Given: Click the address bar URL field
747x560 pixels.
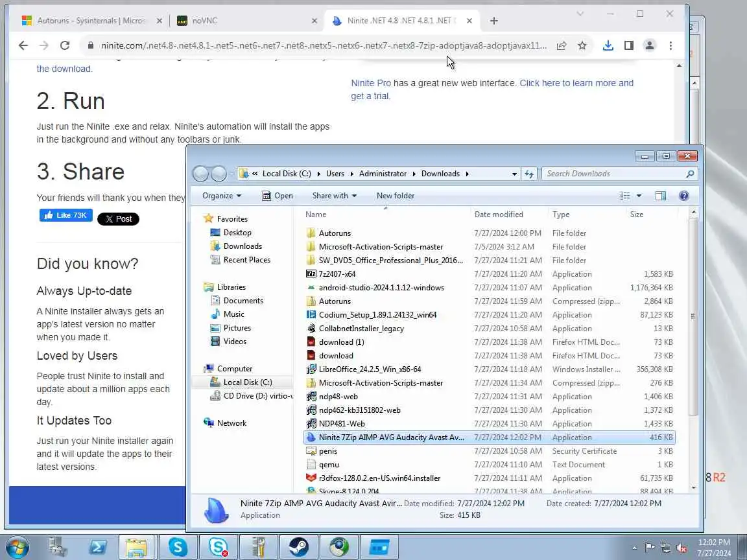Looking at the screenshot, I should click(x=324, y=46).
